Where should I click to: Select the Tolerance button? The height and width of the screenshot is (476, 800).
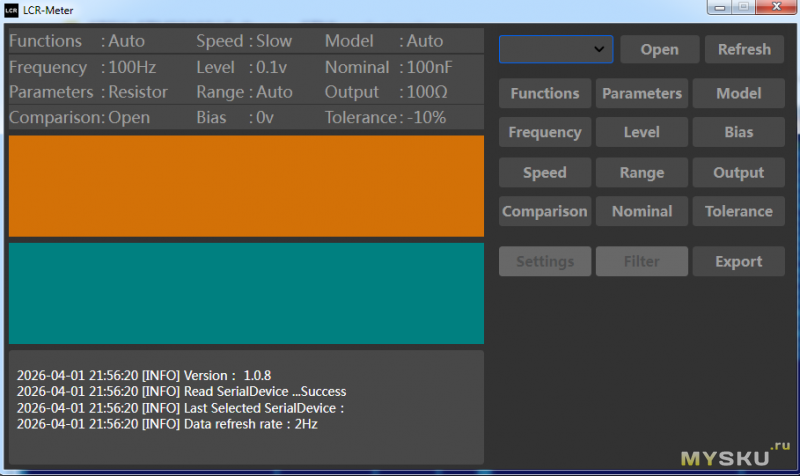point(739,211)
